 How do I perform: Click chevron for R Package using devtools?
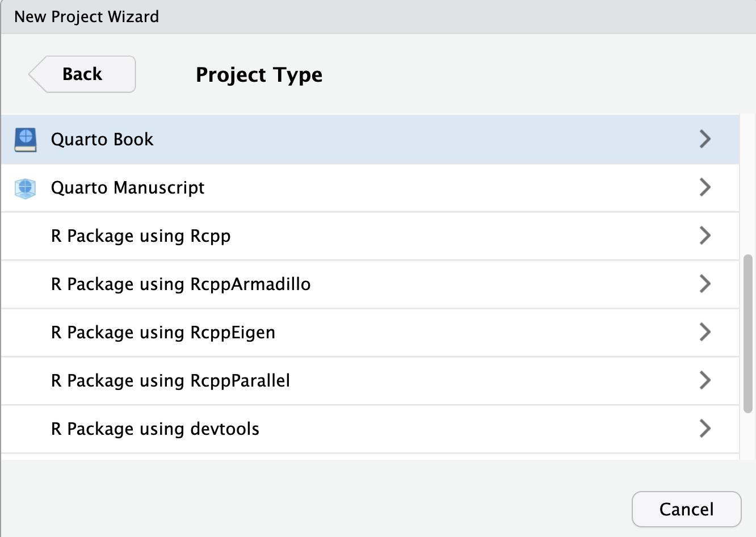tap(705, 429)
